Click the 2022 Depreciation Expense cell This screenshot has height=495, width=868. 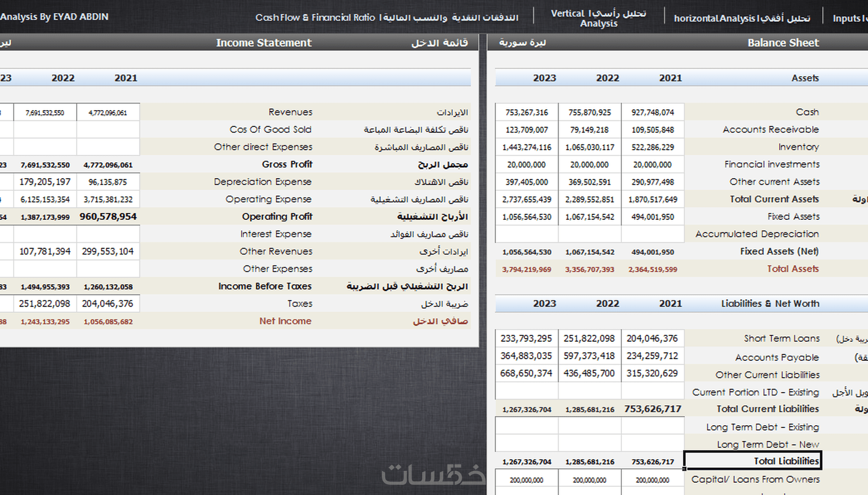(45, 182)
